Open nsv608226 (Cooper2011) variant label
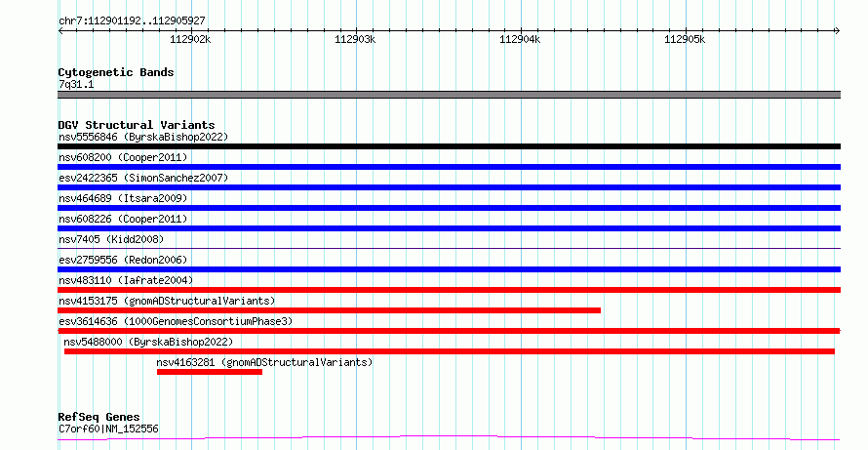Viewport: 868px width, 450px height. (x=123, y=219)
